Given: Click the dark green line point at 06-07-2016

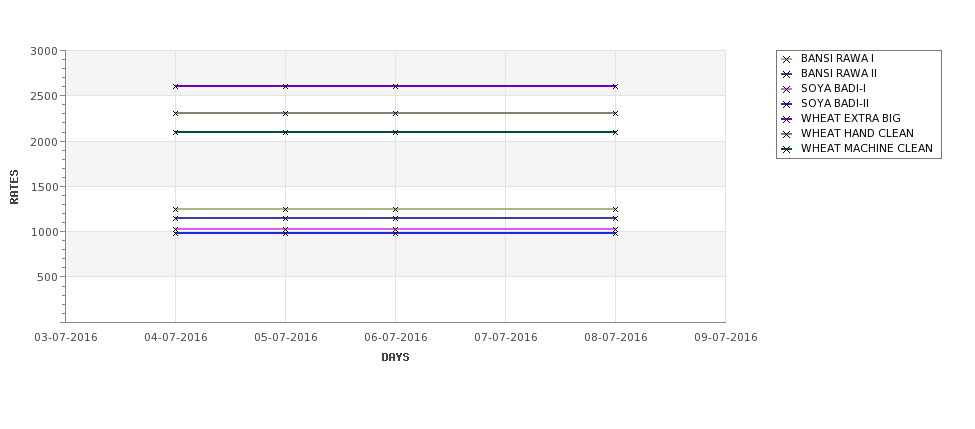Looking at the screenshot, I should pyautogui.click(x=395, y=132).
